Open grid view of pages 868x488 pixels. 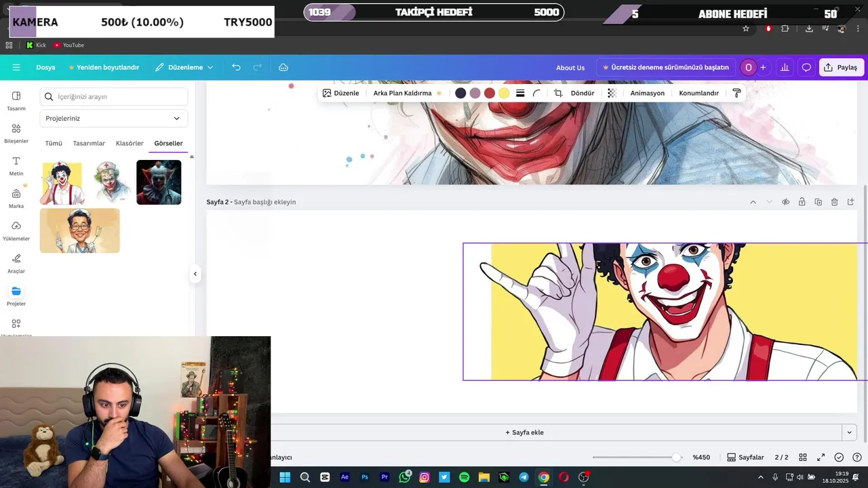coord(803,457)
